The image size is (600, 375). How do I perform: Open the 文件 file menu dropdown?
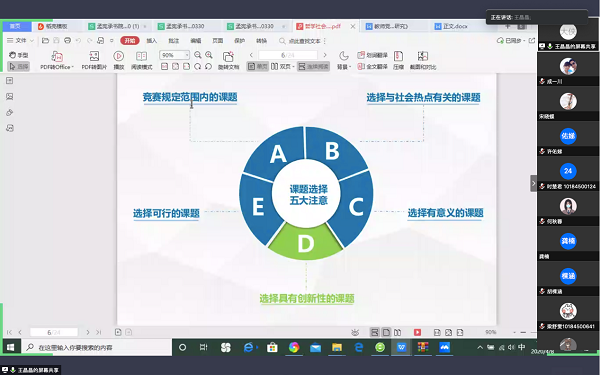[x=21, y=41]
